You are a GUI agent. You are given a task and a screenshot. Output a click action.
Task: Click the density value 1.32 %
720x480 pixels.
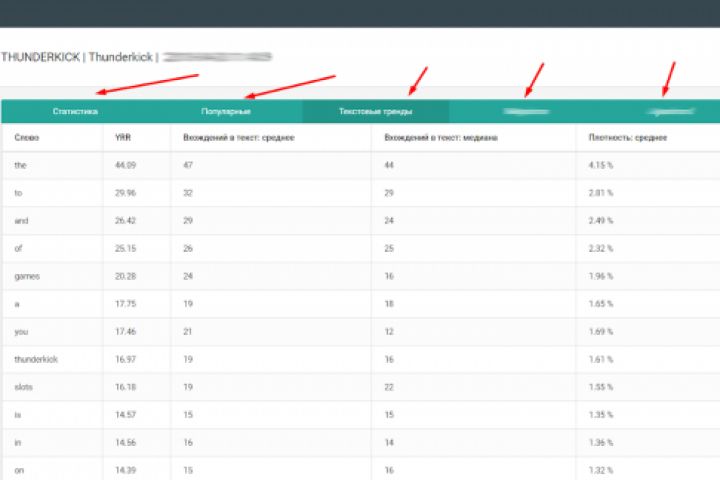point(601,470)
